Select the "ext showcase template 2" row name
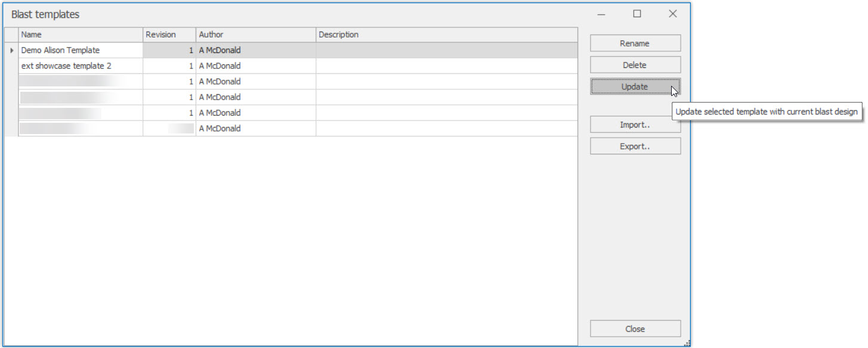Viewport: 868px width, 348px height. [x=81, y=66]
